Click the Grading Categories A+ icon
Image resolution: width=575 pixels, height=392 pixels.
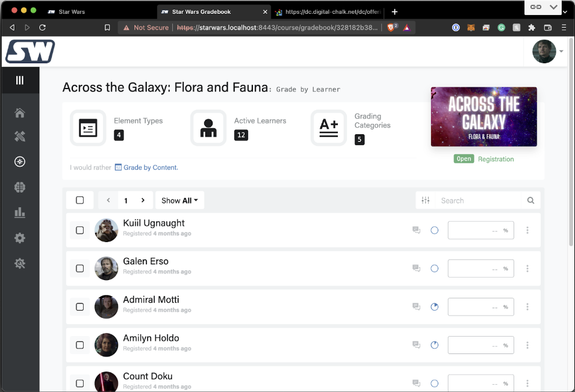pos(329,128)
